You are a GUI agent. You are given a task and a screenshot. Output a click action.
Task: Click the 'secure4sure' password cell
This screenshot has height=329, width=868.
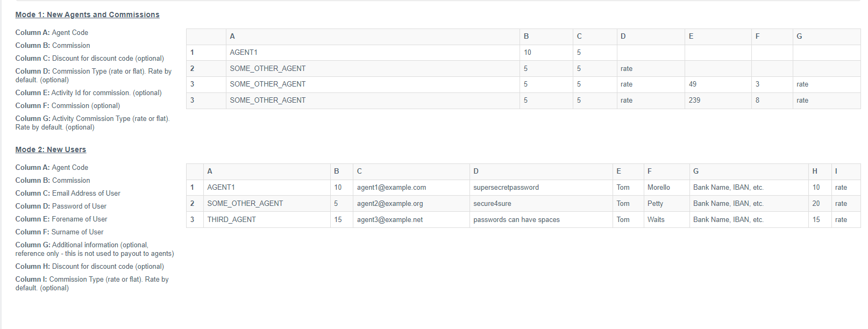point(541,204)
